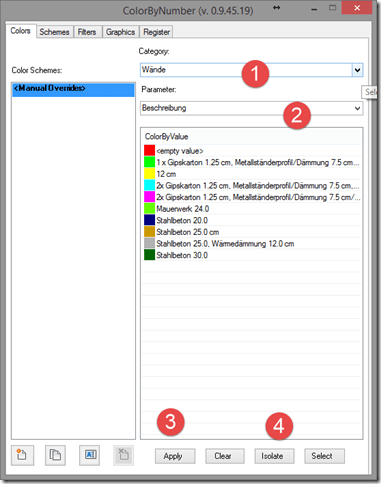
Task: Click the green swatch beside 1 x Gipskarton
Action: [149, 162]
